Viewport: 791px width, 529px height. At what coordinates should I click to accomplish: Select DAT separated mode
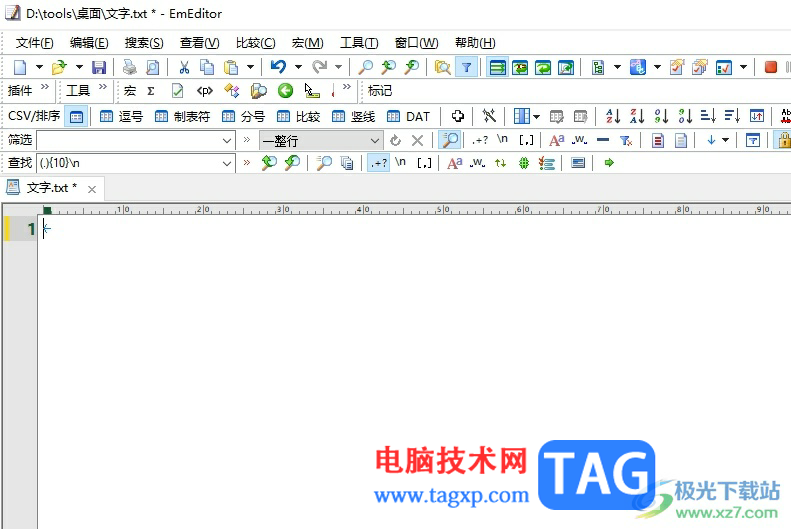coord(408,116)
